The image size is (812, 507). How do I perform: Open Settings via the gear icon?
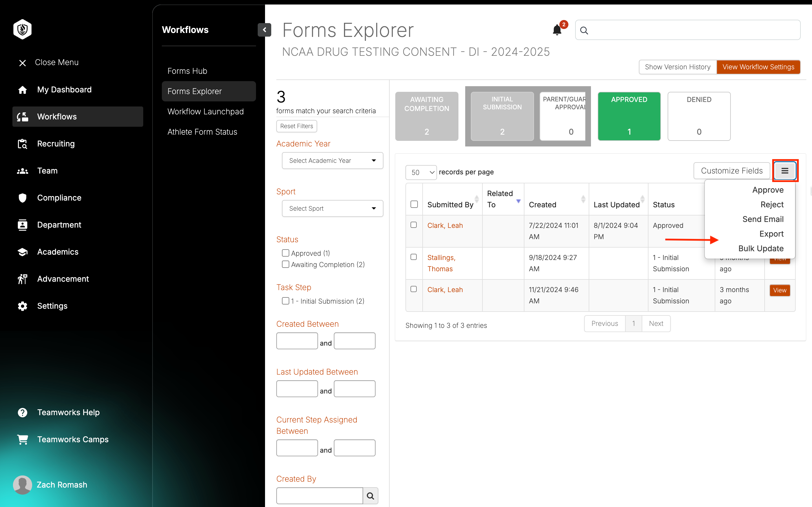(x=22, y=306)
